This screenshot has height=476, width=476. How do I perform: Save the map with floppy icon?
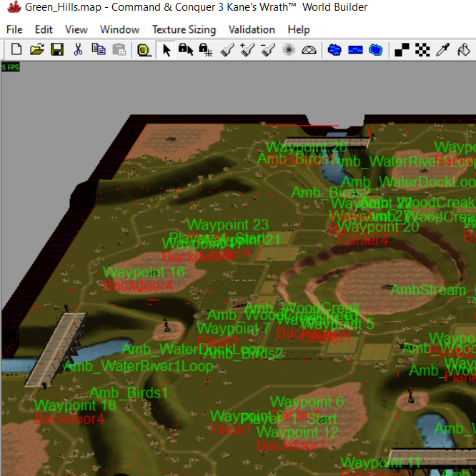point(57,49)
